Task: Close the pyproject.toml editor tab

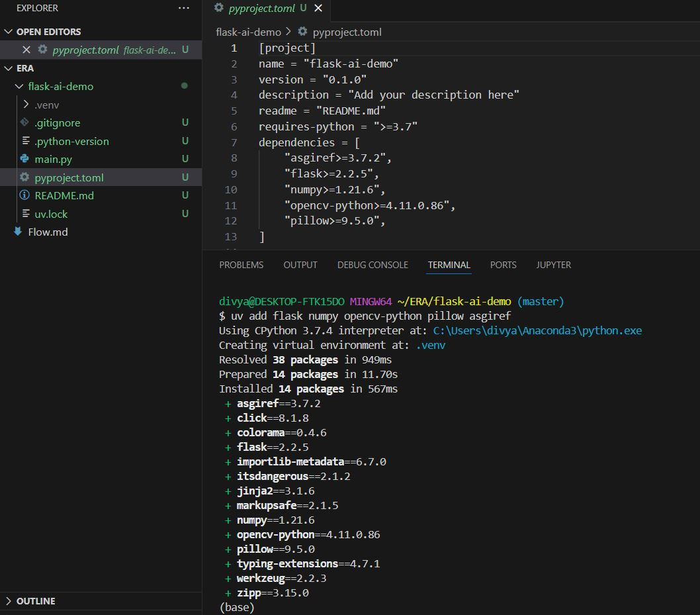Action: (x=318, y=8)
